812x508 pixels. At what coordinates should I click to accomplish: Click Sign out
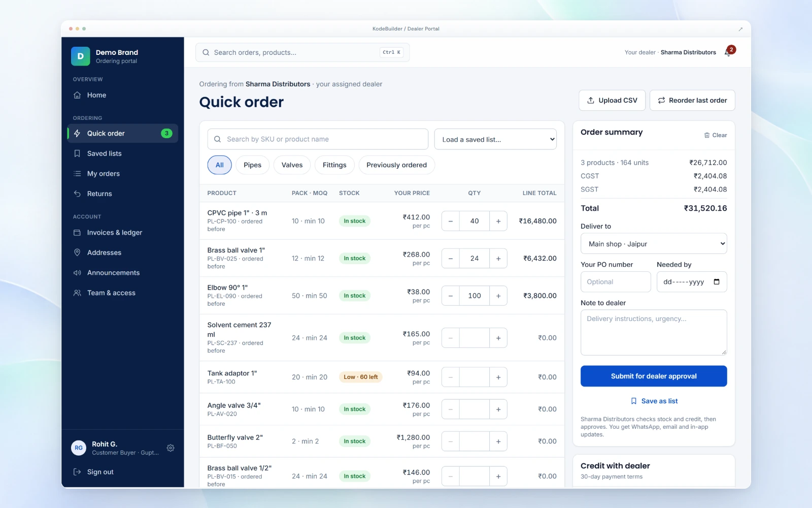[122, 472]
